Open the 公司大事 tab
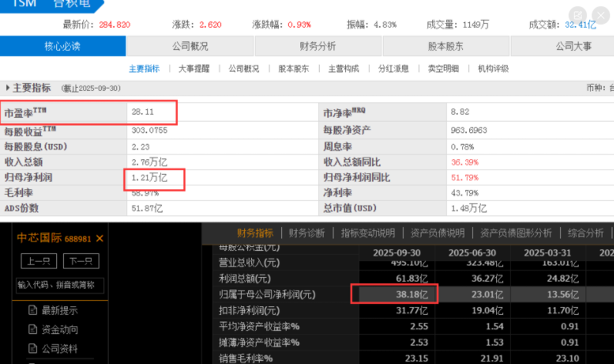Screen dimensions: 614x364 (574, 46)
